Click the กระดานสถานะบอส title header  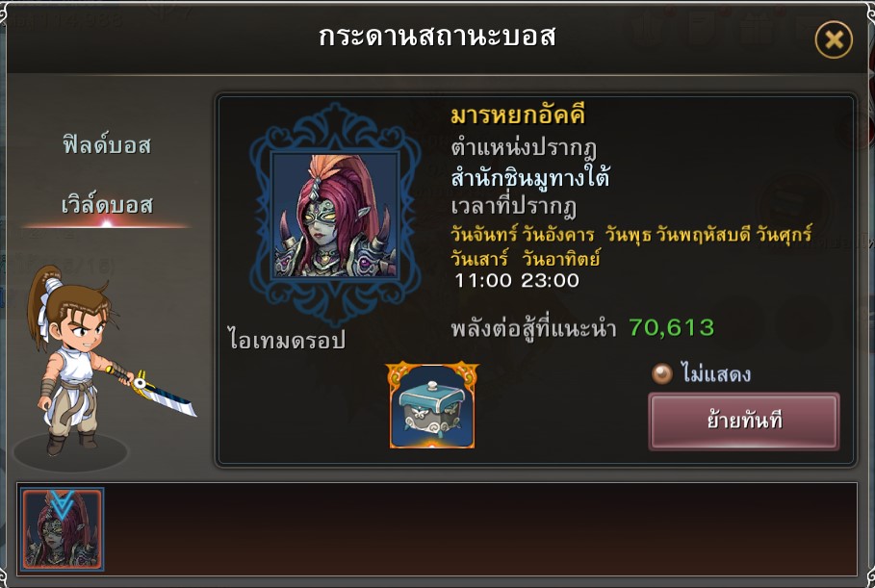[x=437, y=37]
